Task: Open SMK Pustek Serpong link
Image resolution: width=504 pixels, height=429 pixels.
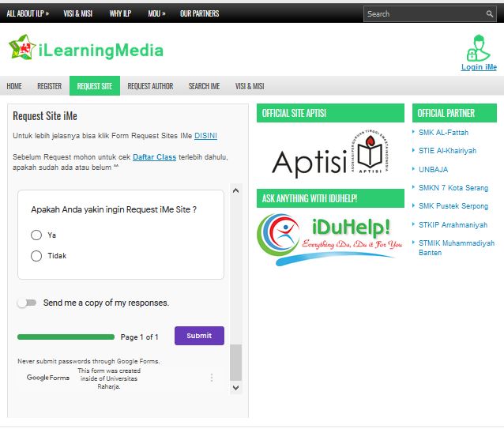Action: tap(453, 206)
